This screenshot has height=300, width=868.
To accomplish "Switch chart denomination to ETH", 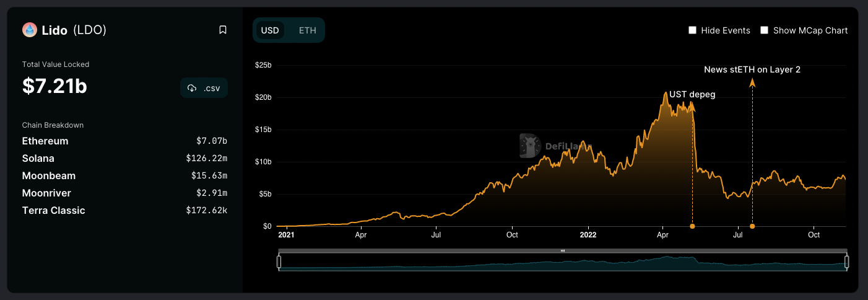I will pyautogui.click(x=307, y=30).
